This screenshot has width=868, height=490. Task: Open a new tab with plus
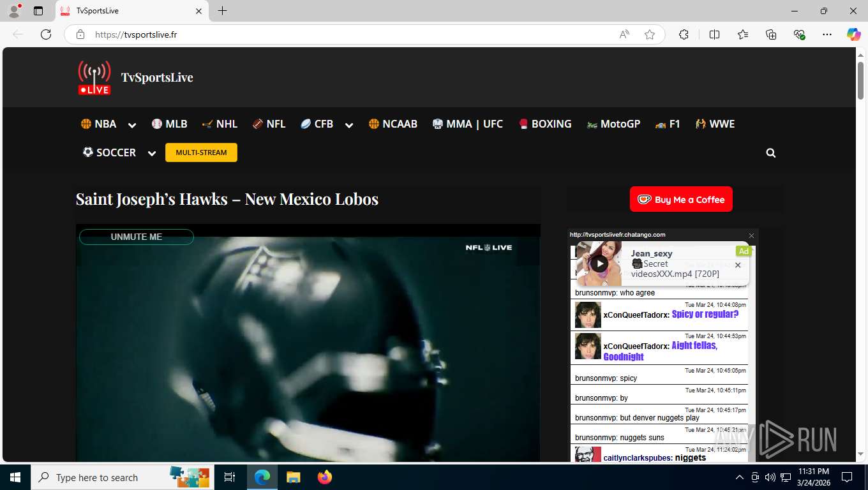(222, 11)
